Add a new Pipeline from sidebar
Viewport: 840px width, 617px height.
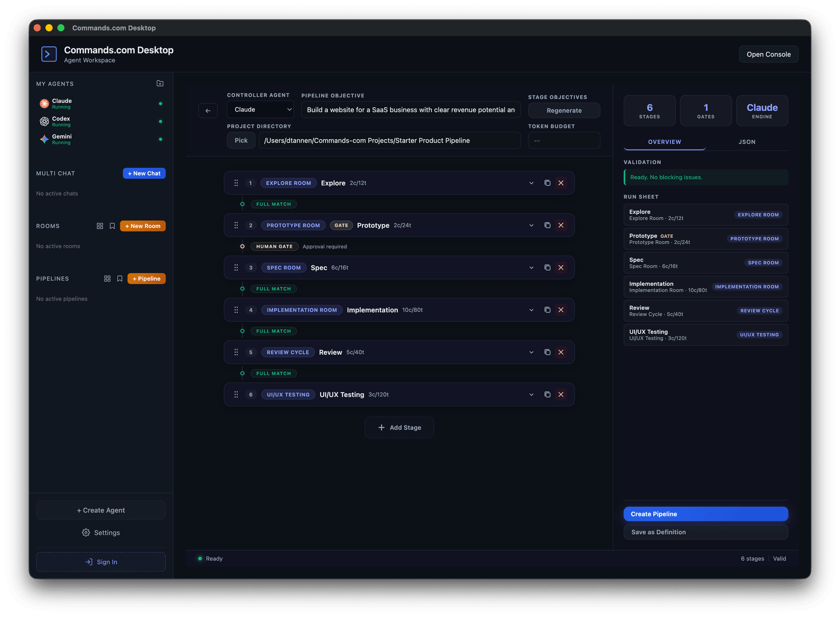(146, 279)
